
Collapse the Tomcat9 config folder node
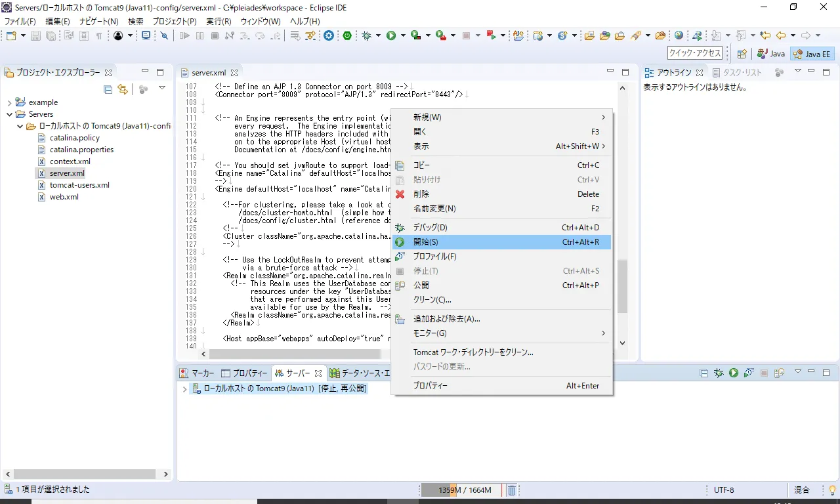click(20, 126)
